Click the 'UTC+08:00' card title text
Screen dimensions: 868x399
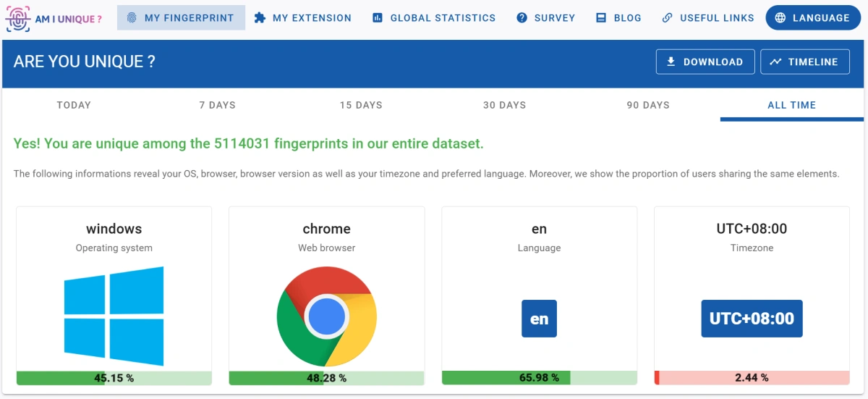point(752,229)
